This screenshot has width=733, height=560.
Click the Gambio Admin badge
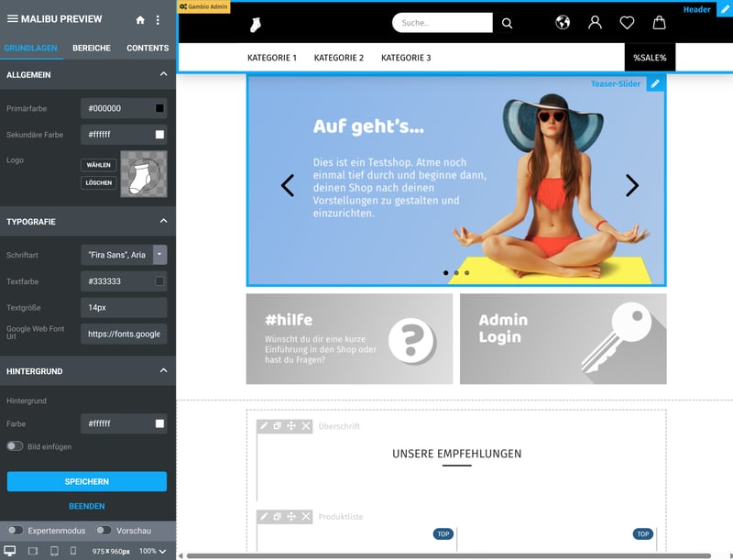(x=203, y=6)
